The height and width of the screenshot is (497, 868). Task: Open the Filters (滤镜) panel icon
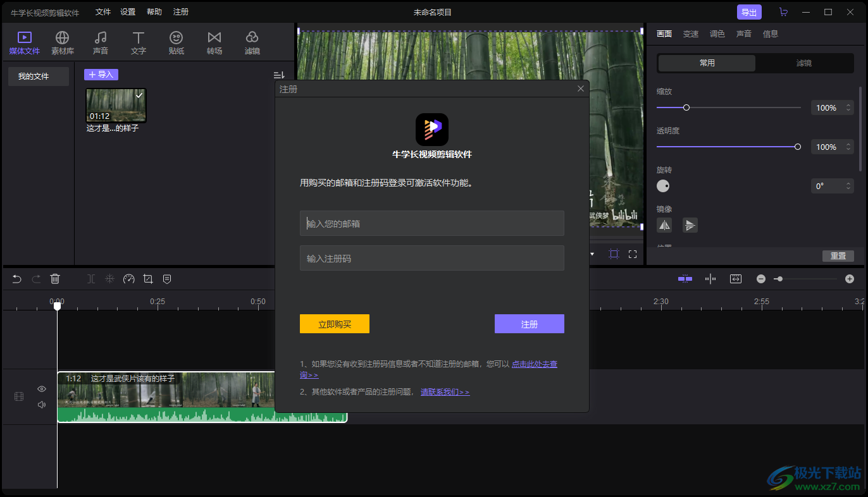(252, 42)
